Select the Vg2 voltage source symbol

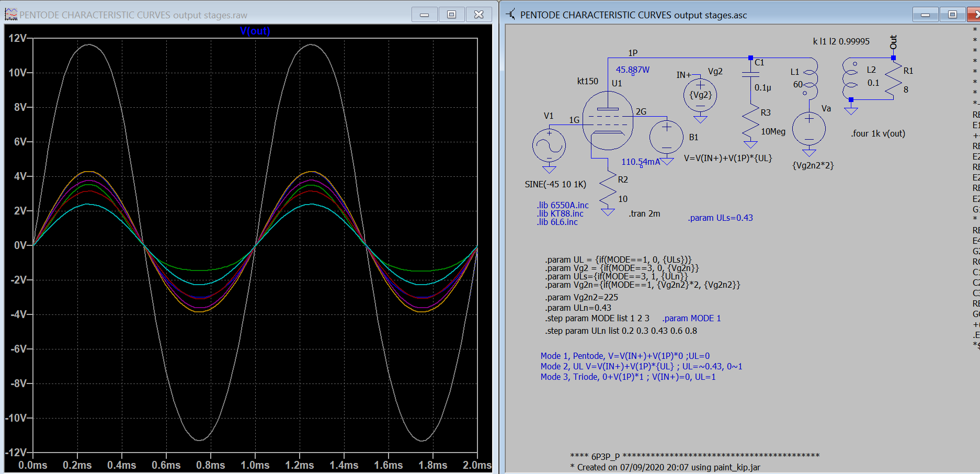pos(700,95)
